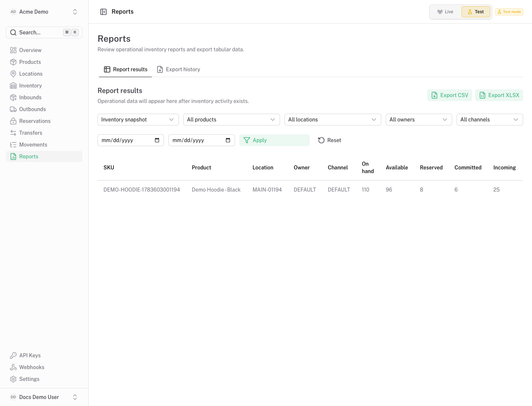The width and height of the screenshot is (532, 406).
Task: Click the DD avatar beside Docs Demo User
Action: [13, 397]
